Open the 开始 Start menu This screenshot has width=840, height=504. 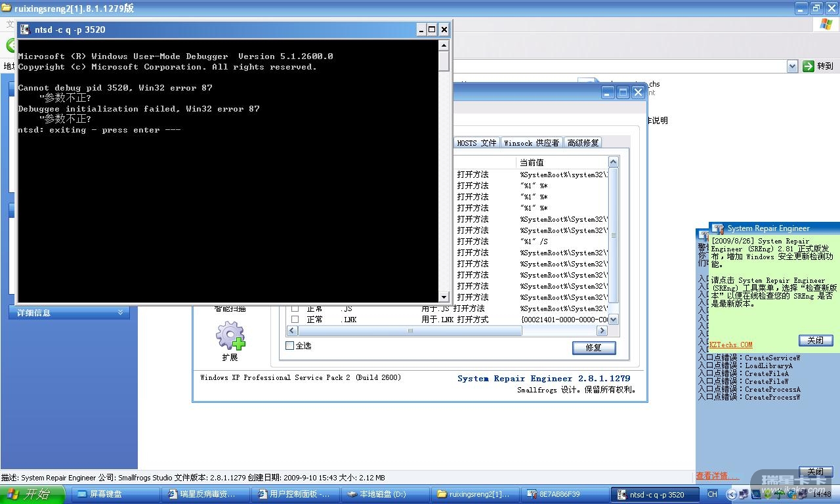click(x=32, y=494)
